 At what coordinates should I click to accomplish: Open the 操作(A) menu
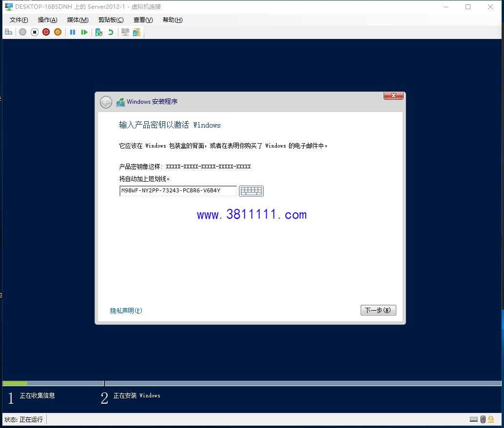point(48,20)
